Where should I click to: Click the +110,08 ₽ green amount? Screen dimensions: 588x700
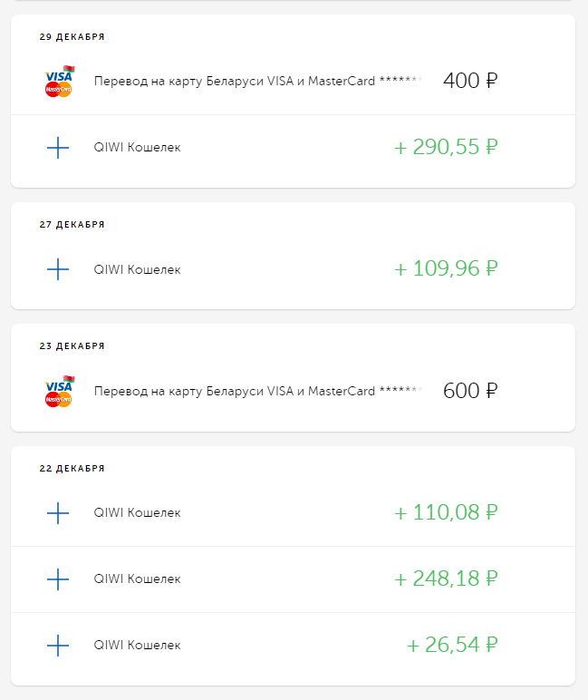447,513
